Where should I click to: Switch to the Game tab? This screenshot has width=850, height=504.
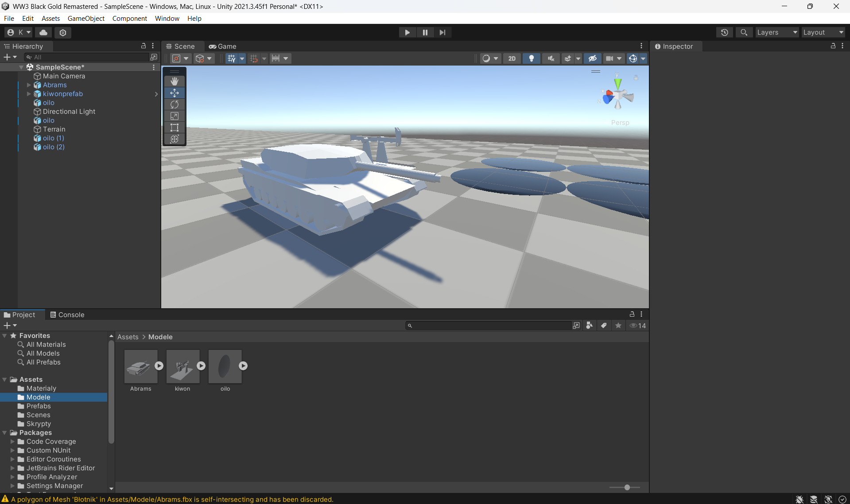(223, 47)
